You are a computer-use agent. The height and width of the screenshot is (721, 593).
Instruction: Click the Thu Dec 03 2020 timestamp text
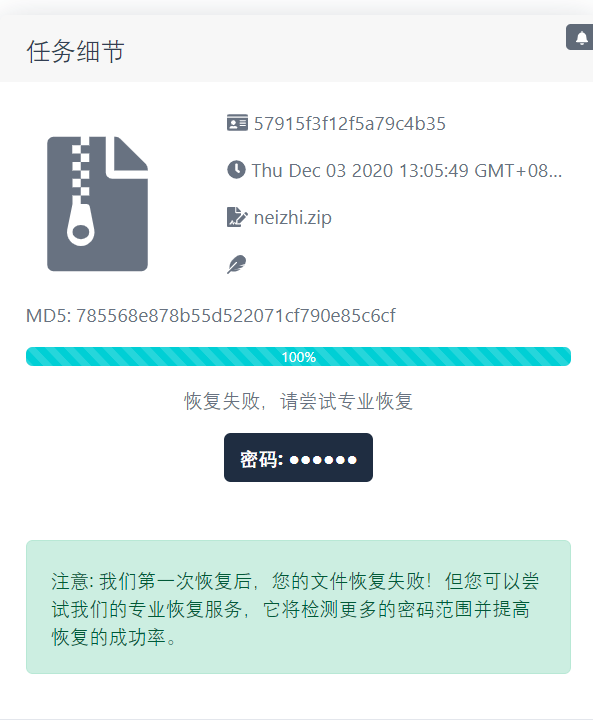[x=406, y=171]
